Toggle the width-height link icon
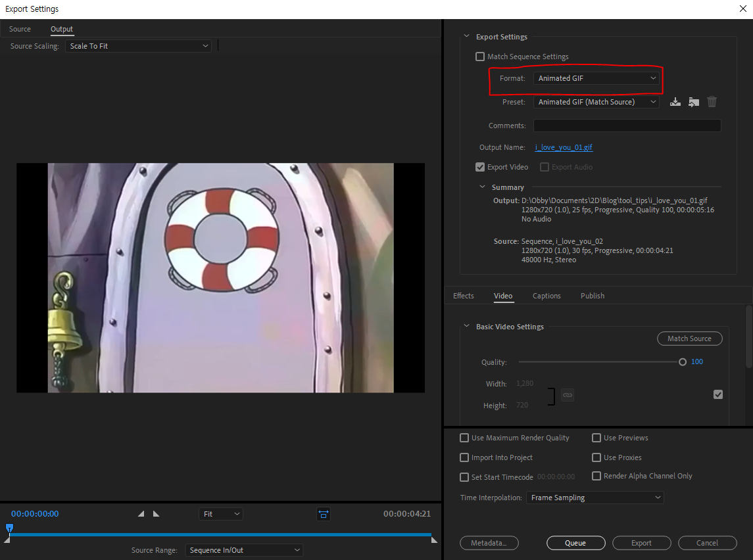Screen dimensions: 753x560 (567, 395)
